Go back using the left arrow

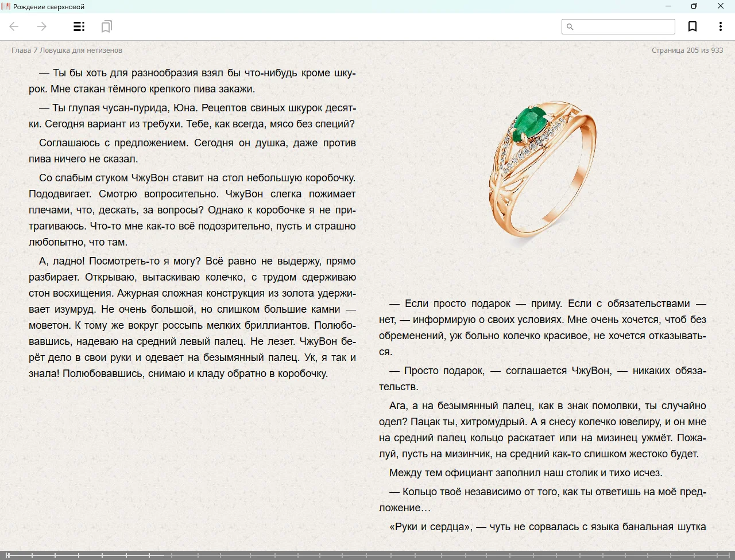[x=14, y=26]
